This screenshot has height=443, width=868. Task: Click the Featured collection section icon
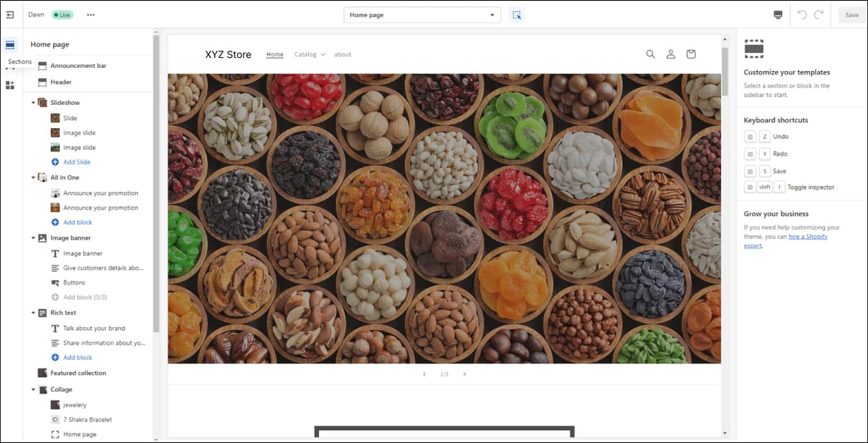tap(43, 374)
